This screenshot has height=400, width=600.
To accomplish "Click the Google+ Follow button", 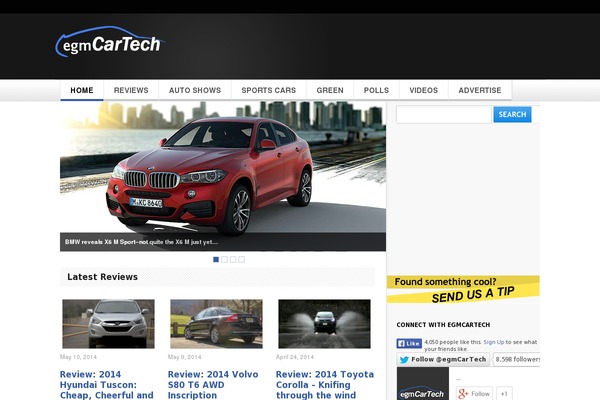I will (474, 393).
